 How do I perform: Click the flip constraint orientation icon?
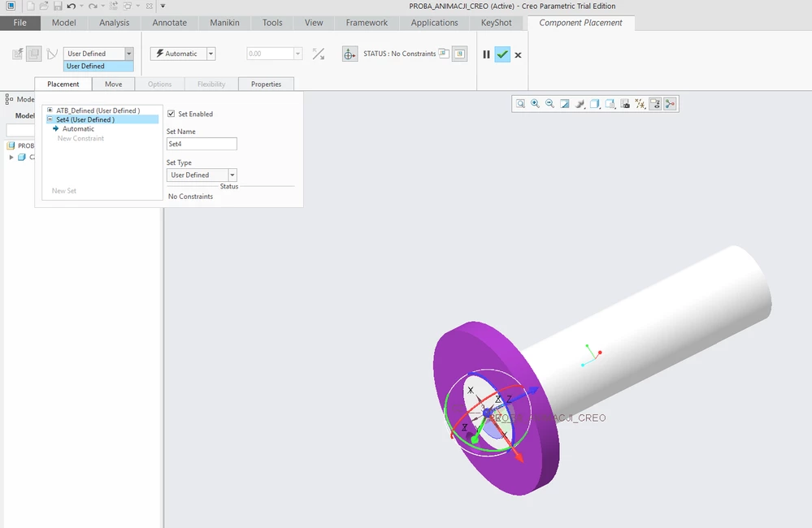pos(319,54)
